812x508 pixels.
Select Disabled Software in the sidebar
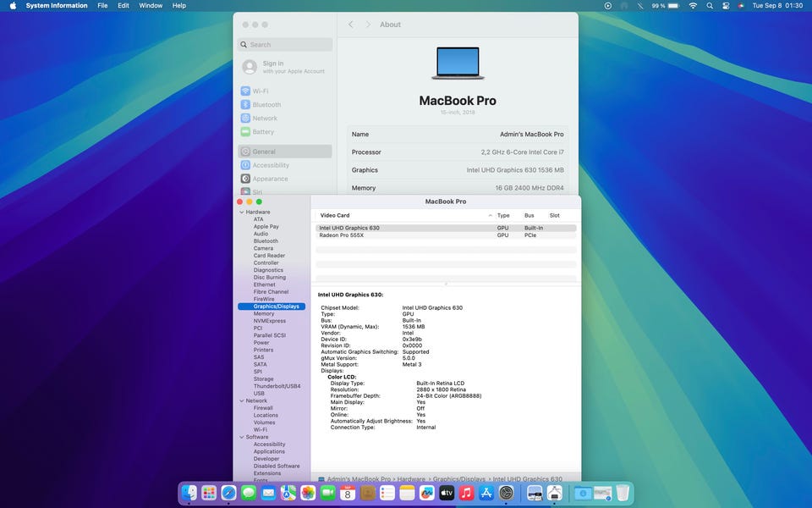277,466
